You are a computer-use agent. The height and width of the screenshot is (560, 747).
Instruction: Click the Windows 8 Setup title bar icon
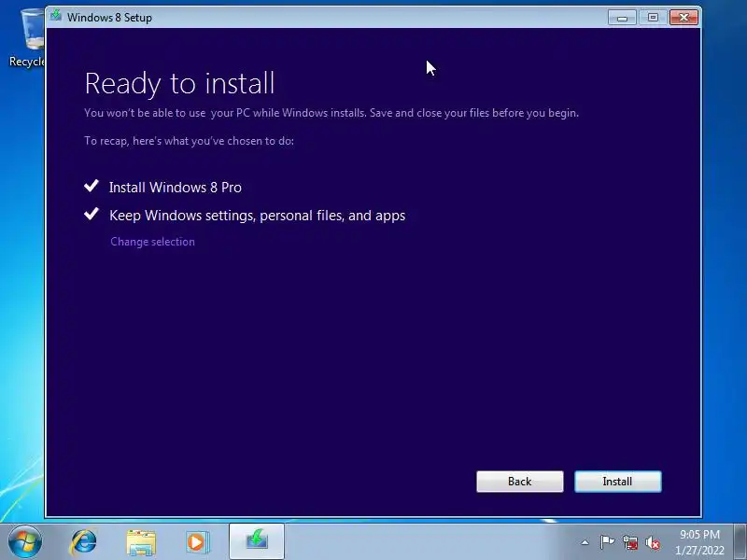(x=56, y=16)
